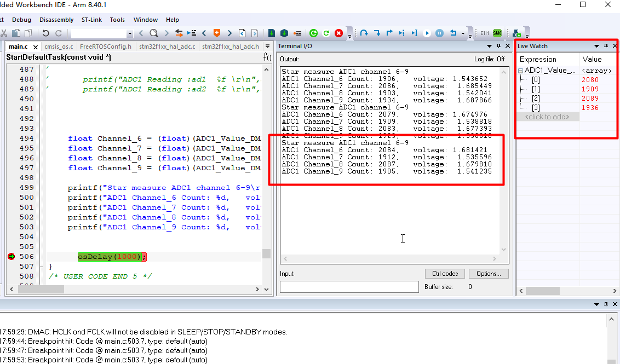Viewport: 620px width, 364px height.
Task: Enable the SWO trace icon
Action: coord(497,33)
